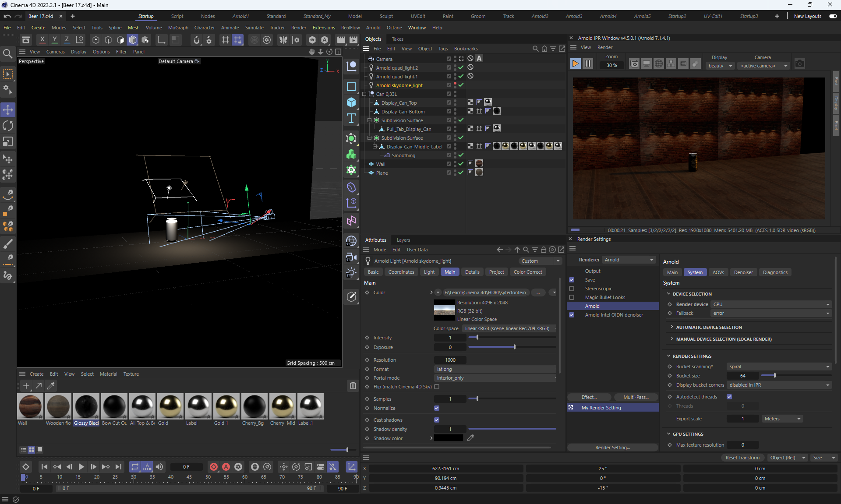Delete material with trash icon
This screenshot has height=504, width=841.
353,386
